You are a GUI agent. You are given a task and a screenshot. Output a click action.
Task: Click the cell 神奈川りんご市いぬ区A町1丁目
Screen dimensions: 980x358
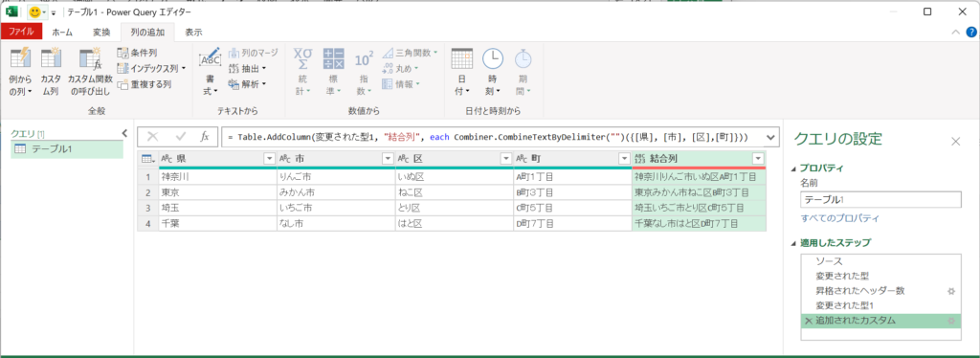(x=698, y=177)
